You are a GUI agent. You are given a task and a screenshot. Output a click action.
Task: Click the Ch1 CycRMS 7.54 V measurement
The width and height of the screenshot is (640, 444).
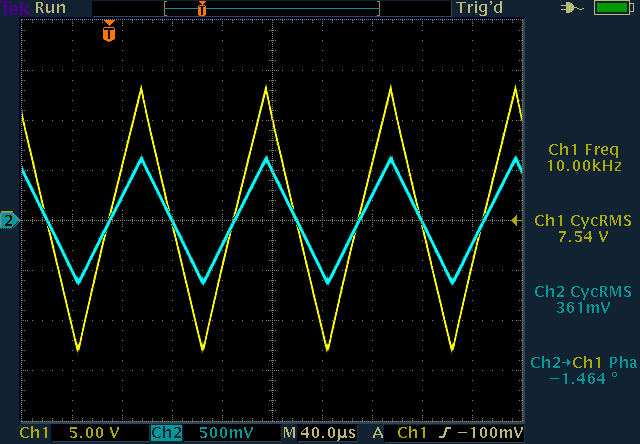(584, 229)
